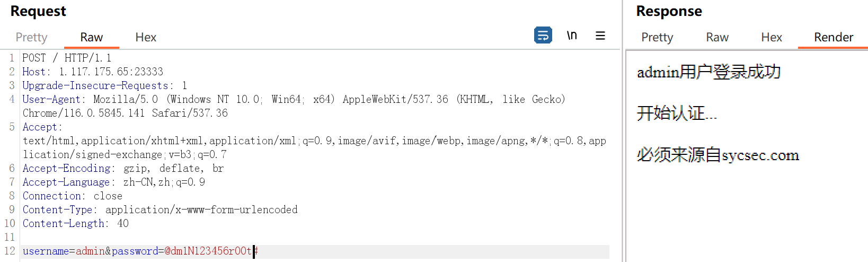Click the Host header line
The height and width of the screenshot is (262, 868).
click(x=93, y=72)
